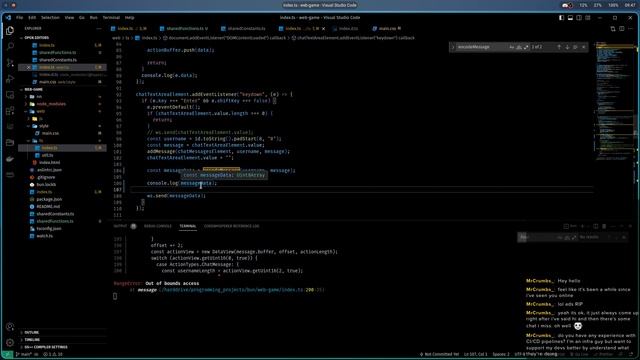The width and height of the screenshot is (640, 360).
Task: Click the VS Code logo menu icon
Action: [x=8, y=18]
